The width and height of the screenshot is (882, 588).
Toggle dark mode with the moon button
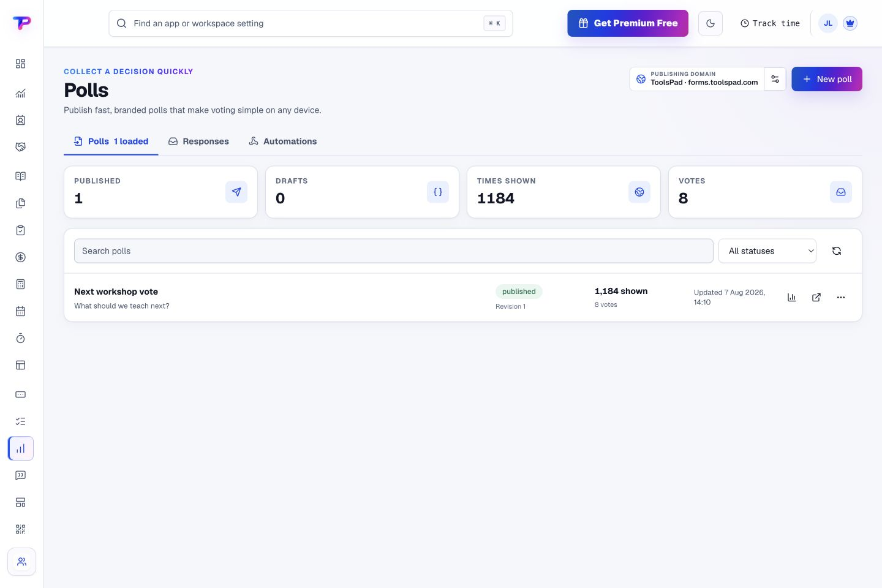[x=710, y=23]
